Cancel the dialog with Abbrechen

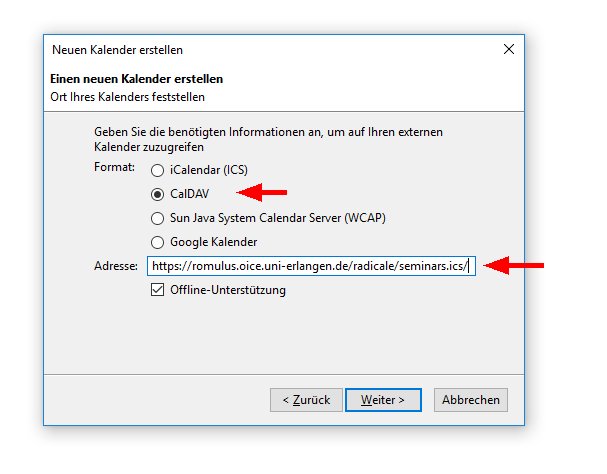(x=471, y=400)
